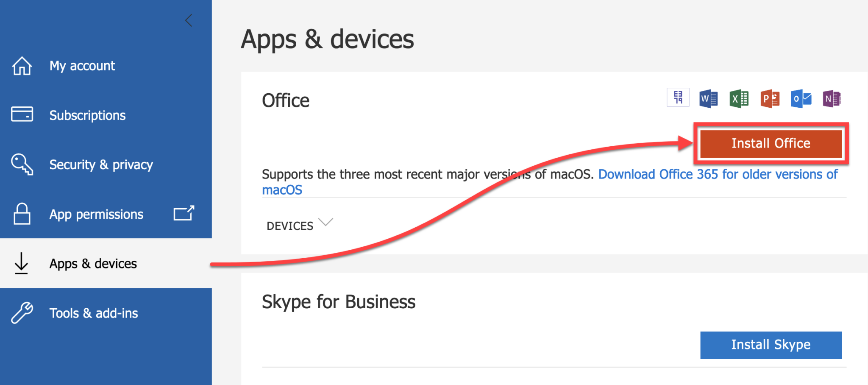Open the Subscriptions page
This screenshot has height=385, width=868.
click(87, 115)
